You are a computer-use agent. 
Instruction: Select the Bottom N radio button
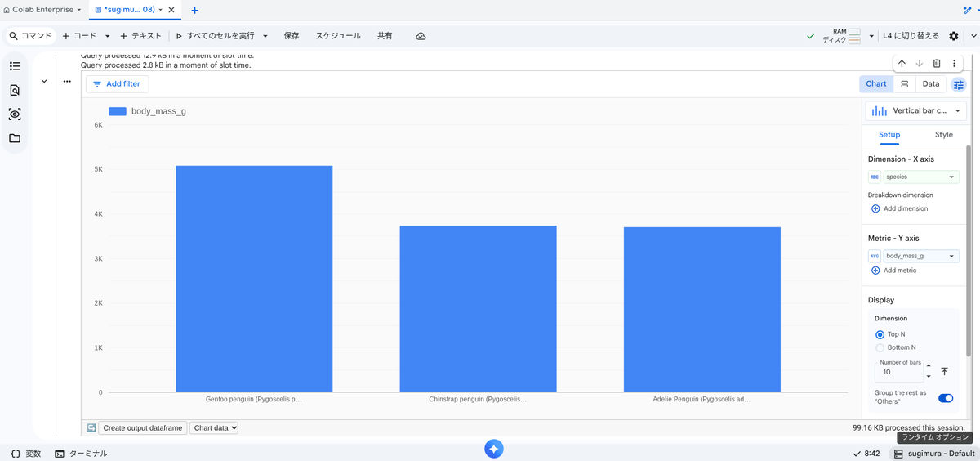[880, 347]
